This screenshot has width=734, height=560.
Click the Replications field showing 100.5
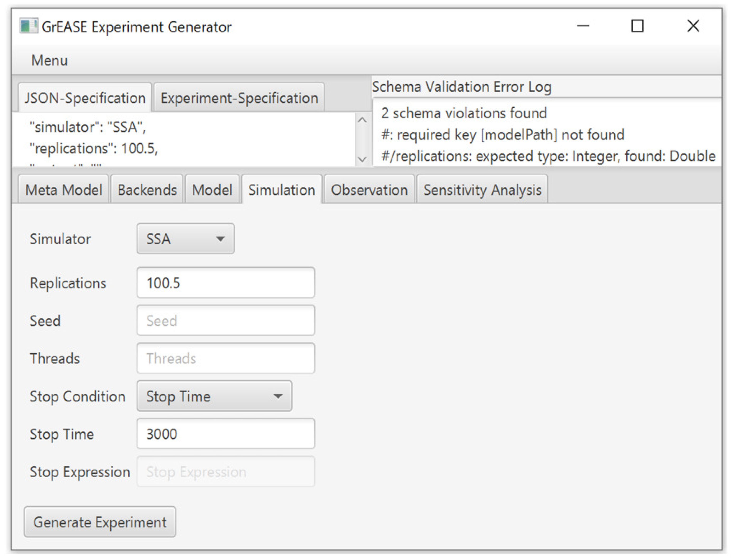pos(226,283)
